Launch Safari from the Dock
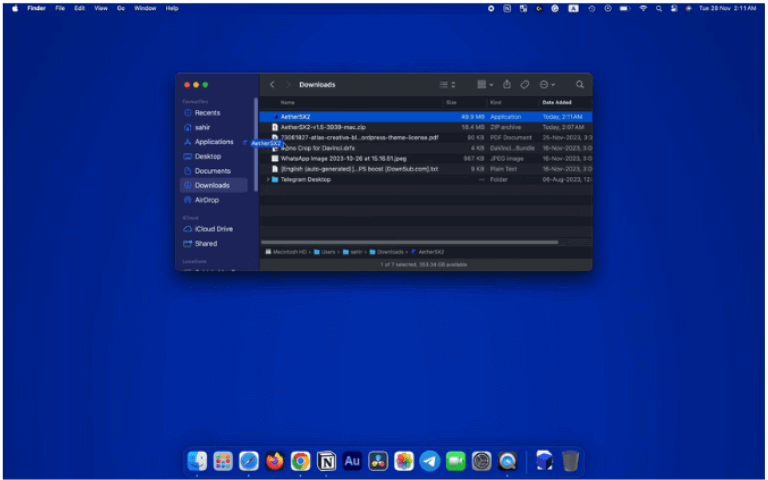This screenshot has width=768, height=480. tap(249, 461)
